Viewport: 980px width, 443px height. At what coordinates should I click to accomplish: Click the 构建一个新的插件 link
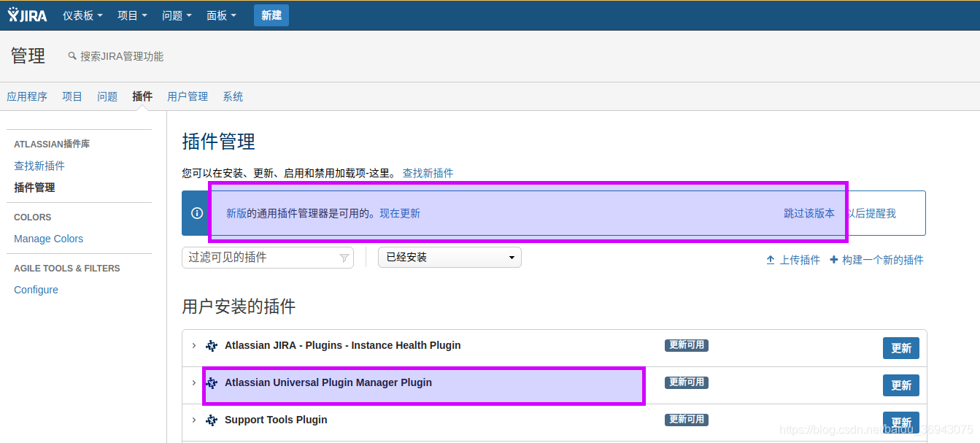[x=883, y=260]
